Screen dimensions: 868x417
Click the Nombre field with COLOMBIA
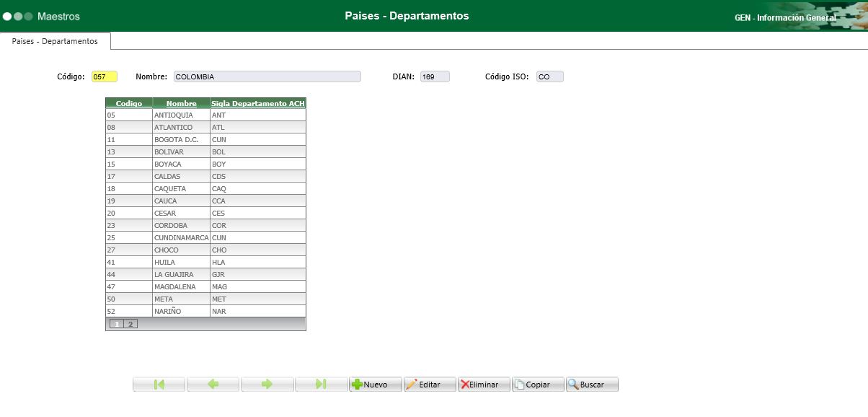coord(267,76)
